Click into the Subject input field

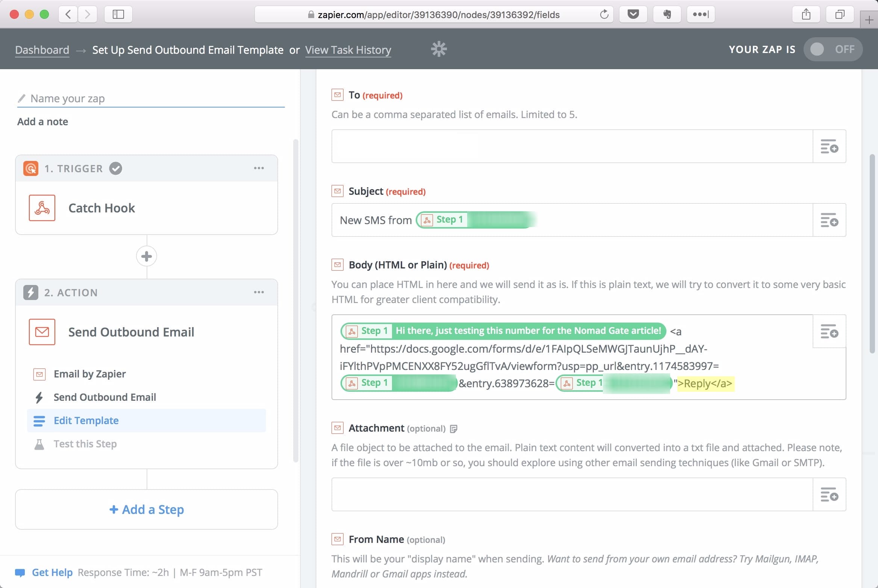(572, 220)
